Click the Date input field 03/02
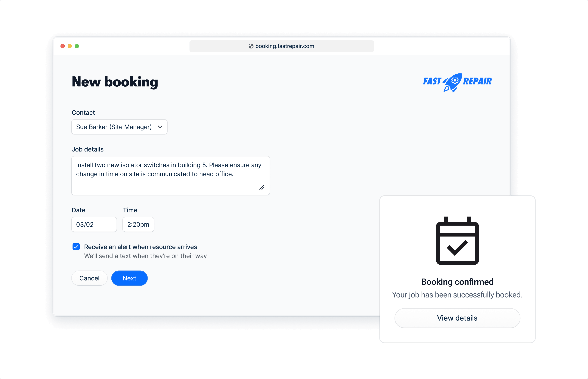This screenshot has width=588, height=379. pyautogui.click(x=93, y=224)
